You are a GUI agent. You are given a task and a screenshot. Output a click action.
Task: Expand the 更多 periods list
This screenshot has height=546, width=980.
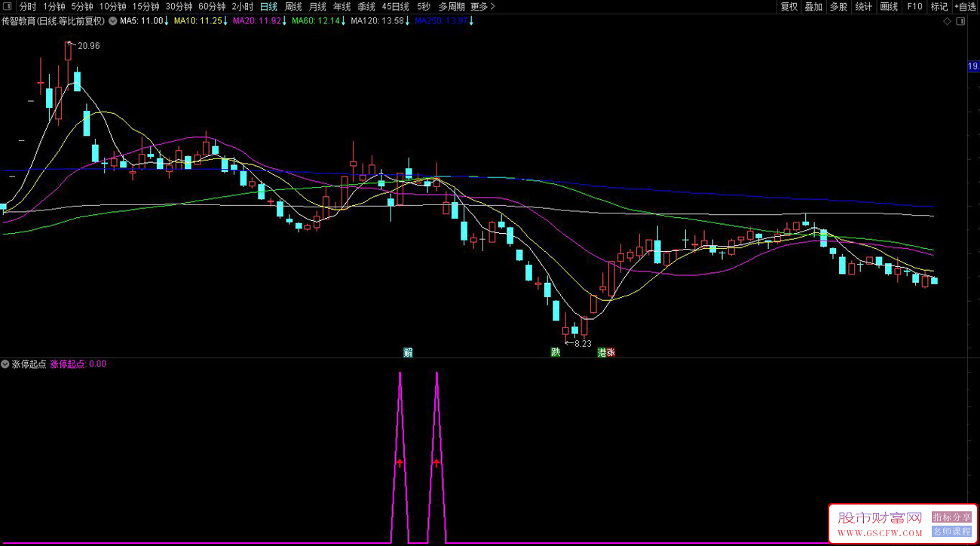[482, 7]
